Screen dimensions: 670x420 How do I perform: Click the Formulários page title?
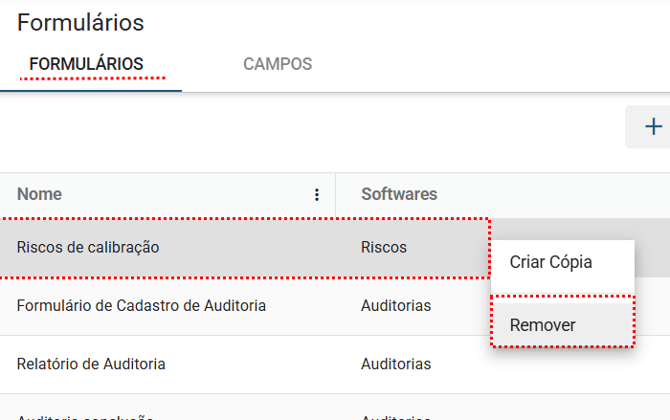click(x=81, y=23)
